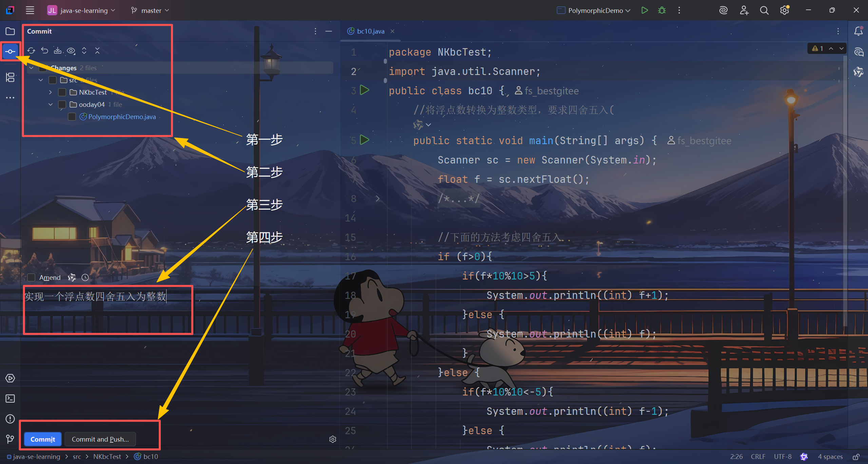The image size is (868, 464).
Task: Open the Project folder tool window
Action: 10,31
